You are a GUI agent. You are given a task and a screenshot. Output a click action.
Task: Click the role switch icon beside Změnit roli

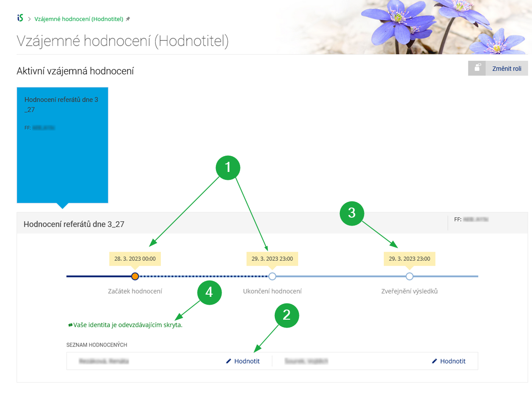[477, 68]
